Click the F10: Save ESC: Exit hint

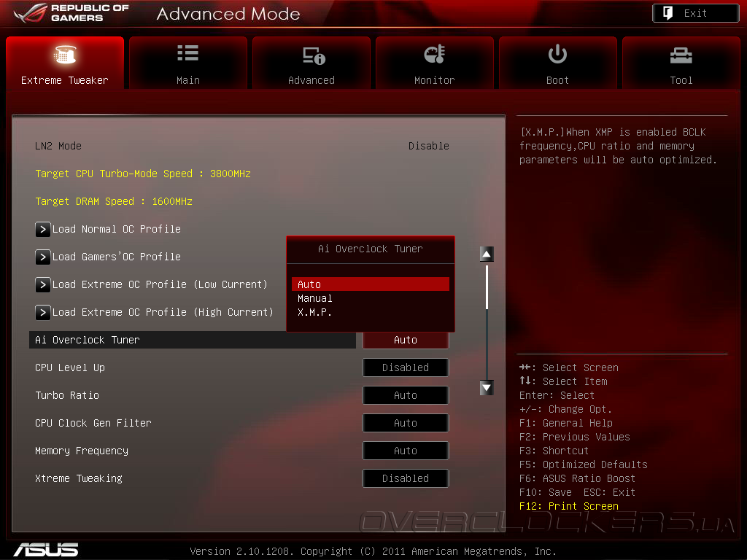pos(578,492)
